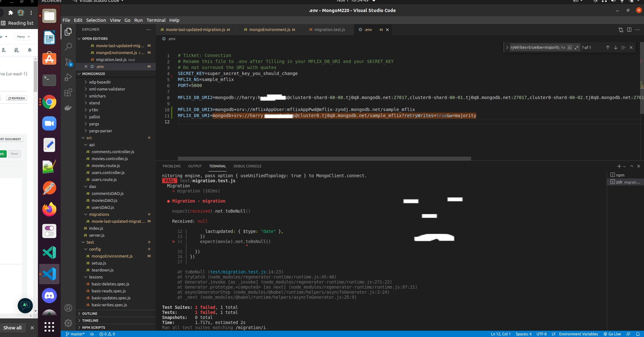Open notifications via the status bar bell
Viewport: 644px width, 337px height.
[x=639, y=334]
